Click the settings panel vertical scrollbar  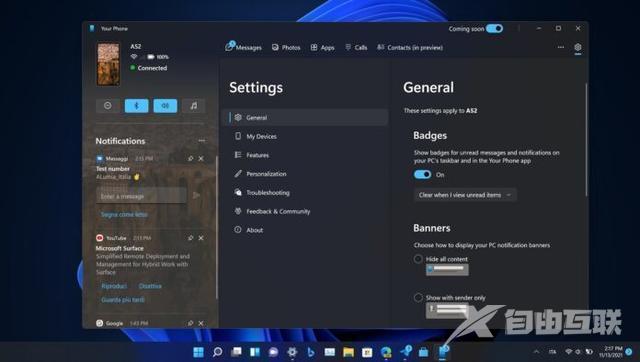587,139
